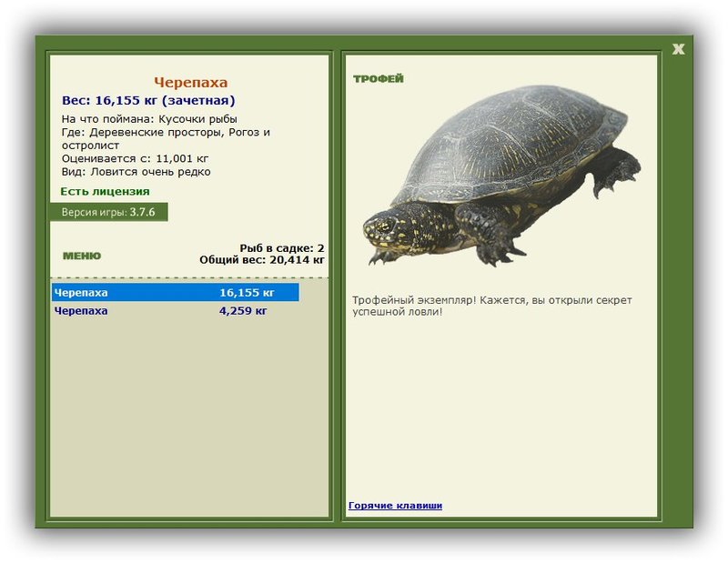728x563 pixels.
Task: Click the На что поймана: Кусочки рыбы line
Action: 149,119
